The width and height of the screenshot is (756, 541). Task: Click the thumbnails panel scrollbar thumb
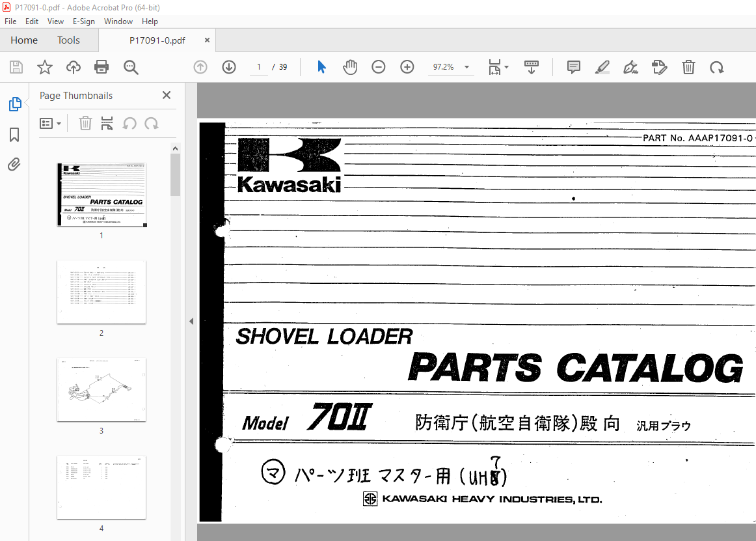point(175,174)
